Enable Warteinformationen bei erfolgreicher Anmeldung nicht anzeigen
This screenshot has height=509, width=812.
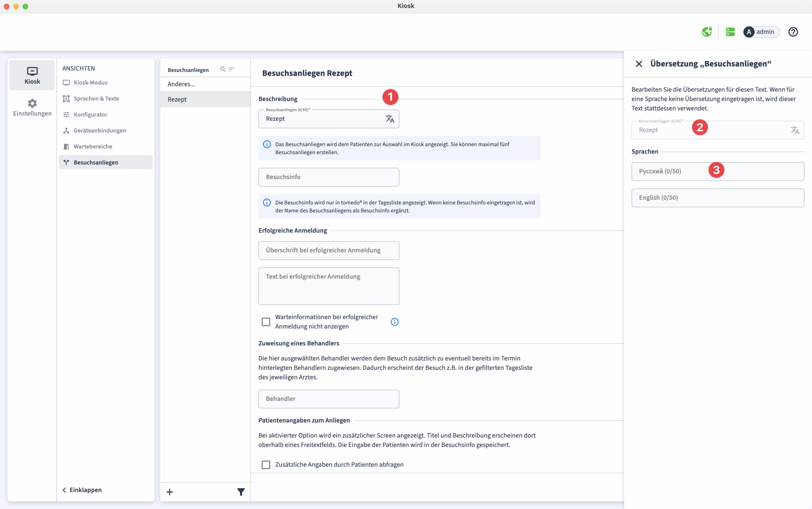[x=266, y=321]
